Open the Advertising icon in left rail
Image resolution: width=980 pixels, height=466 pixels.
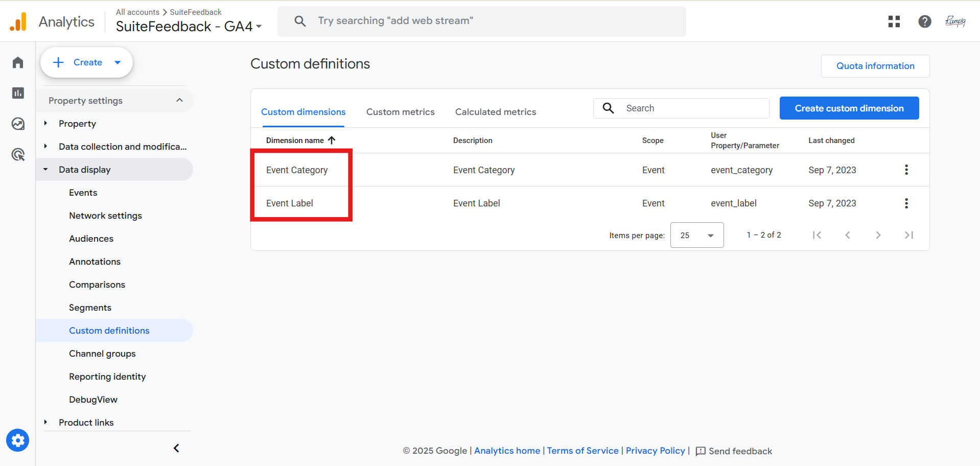[18, 154]
